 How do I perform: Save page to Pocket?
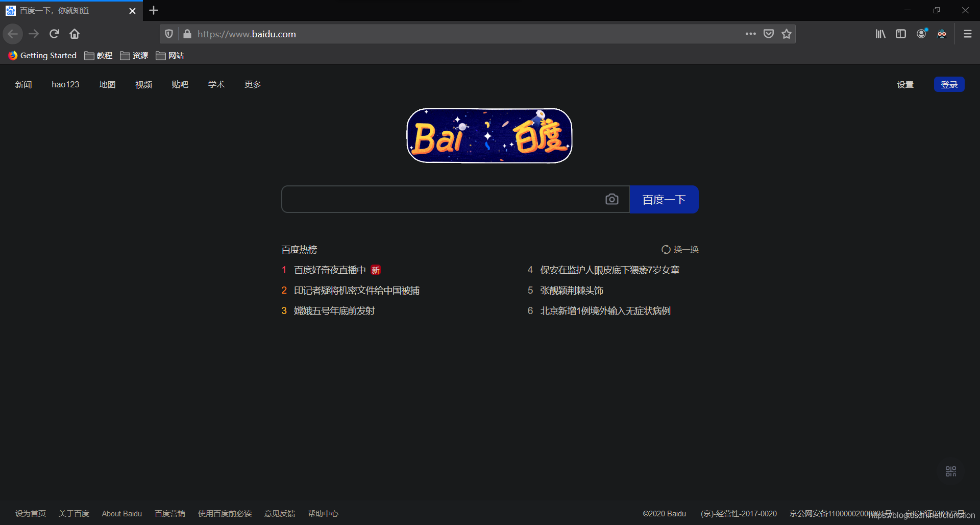coord(769,34)
